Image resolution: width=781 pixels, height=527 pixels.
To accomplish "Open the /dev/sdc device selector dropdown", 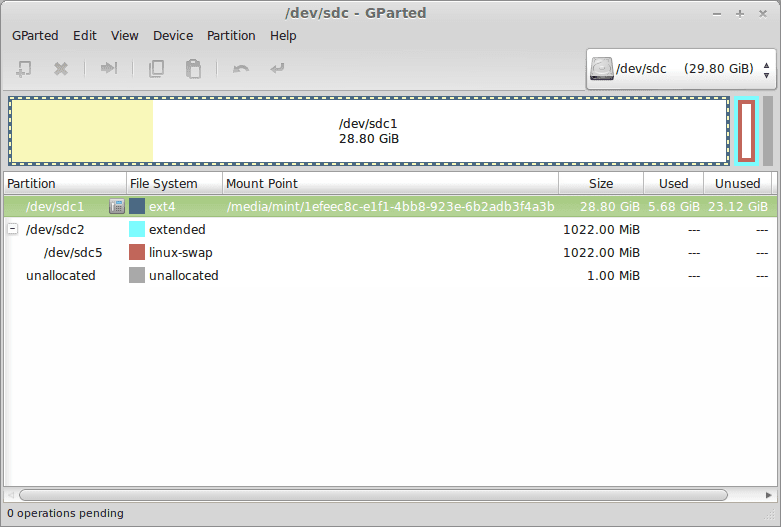I will pyautogui.click(x=681, y=69).
